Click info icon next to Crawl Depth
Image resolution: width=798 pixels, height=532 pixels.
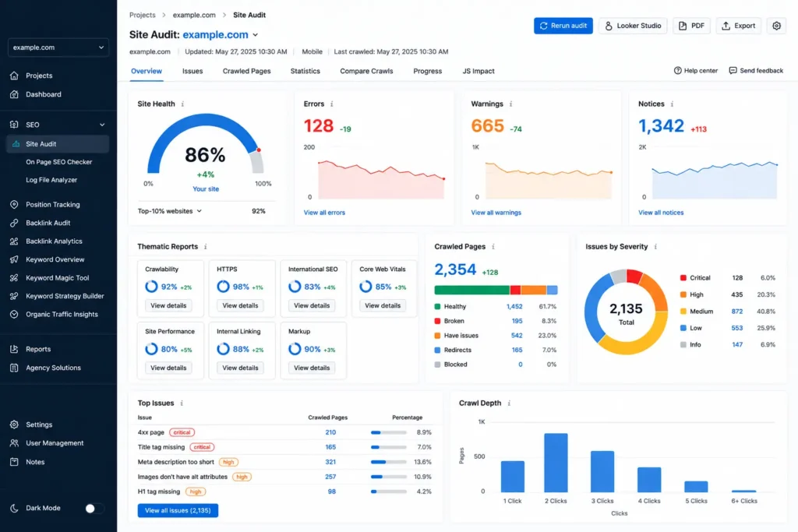pyautogui.click(x=509, y=403)
